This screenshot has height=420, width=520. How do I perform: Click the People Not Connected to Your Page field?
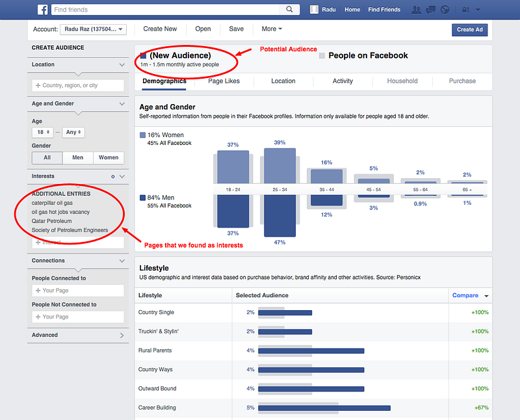[78, 317]
